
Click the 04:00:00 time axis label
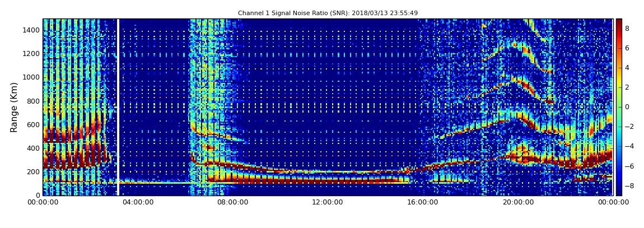[138, 202]
